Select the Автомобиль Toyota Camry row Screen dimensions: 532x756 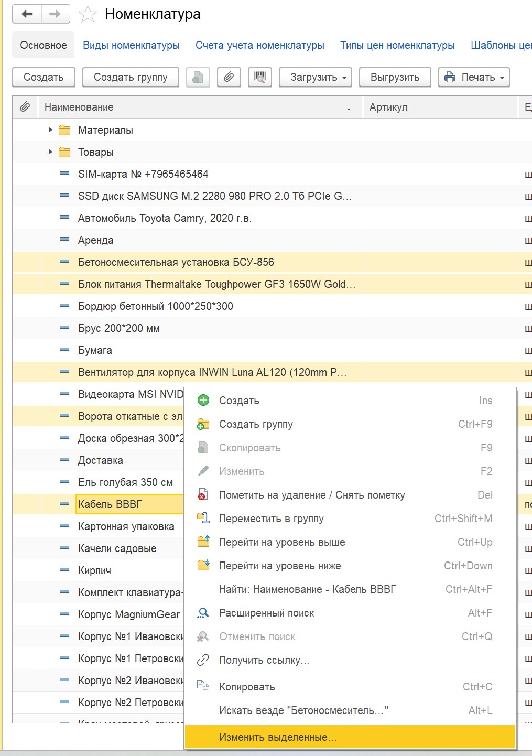272,218
